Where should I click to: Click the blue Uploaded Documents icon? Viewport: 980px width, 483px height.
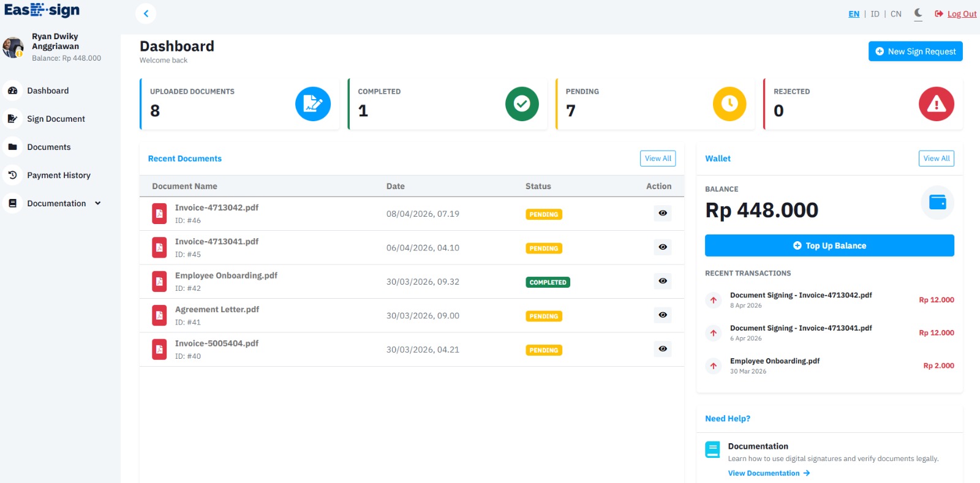[312, 104]
